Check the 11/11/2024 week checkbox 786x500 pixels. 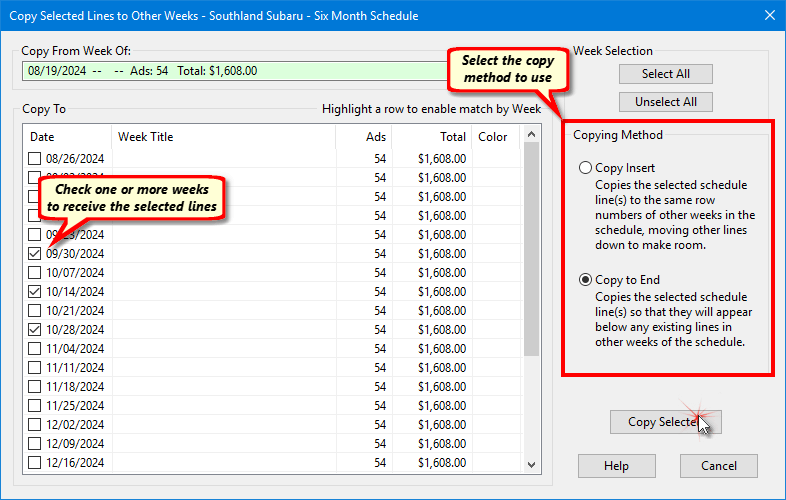tap(34, 368)
